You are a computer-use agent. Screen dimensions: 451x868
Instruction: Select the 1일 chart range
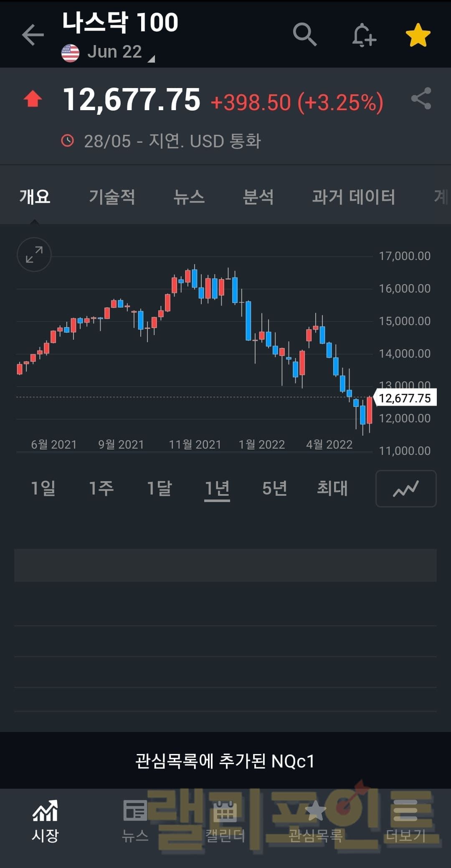[43, 488]
